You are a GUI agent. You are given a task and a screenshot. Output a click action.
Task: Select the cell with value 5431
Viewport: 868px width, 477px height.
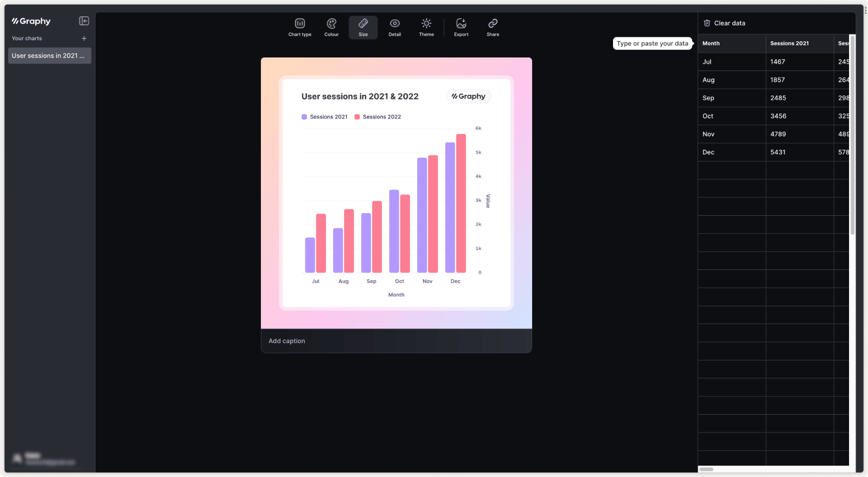click(800, 152)
